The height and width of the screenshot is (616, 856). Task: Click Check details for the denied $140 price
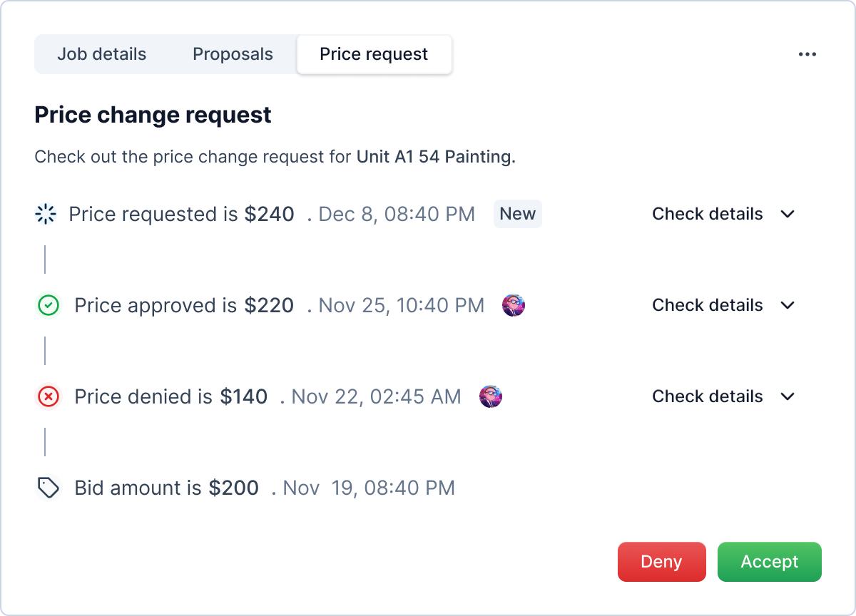tap(707, 396)
